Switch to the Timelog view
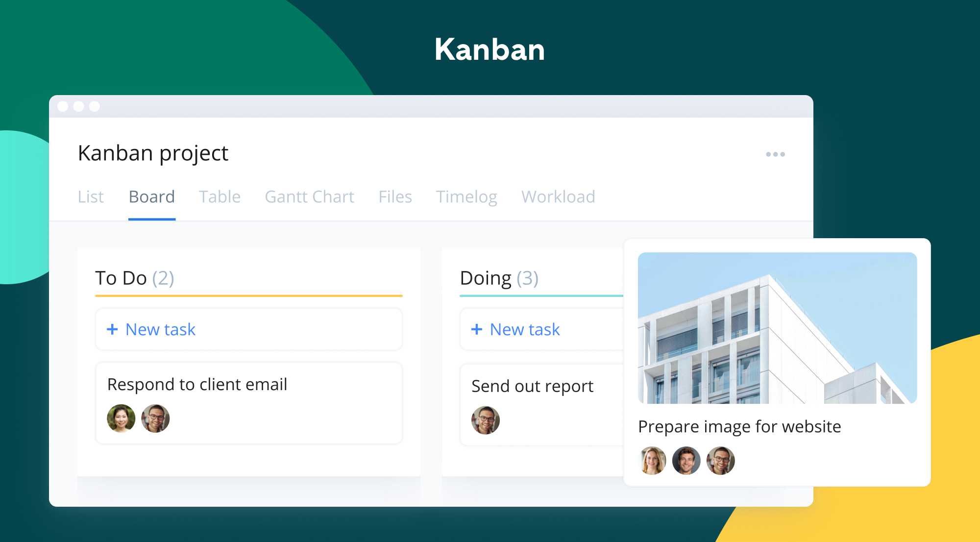Viewport: 980px width, 542px height. click(466, 197)
